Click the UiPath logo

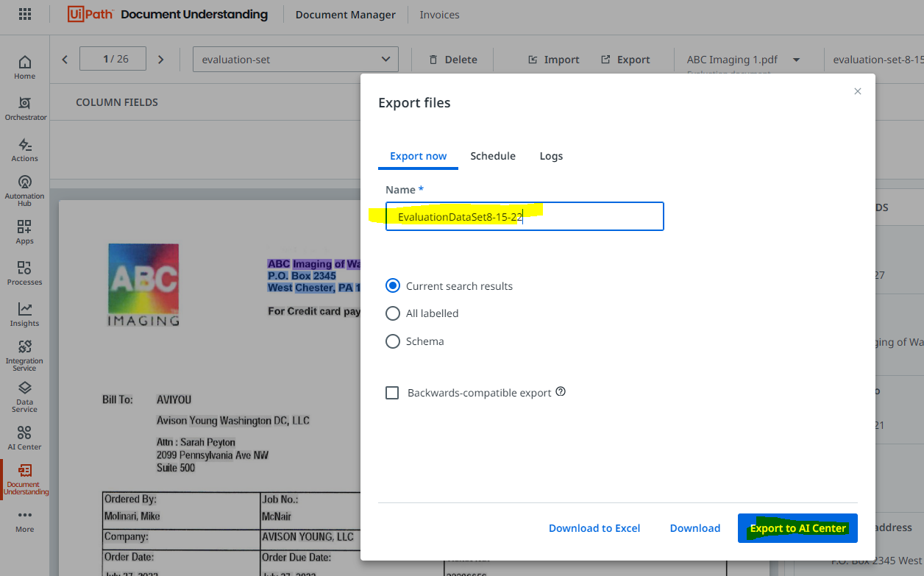[x=90, y=14]
